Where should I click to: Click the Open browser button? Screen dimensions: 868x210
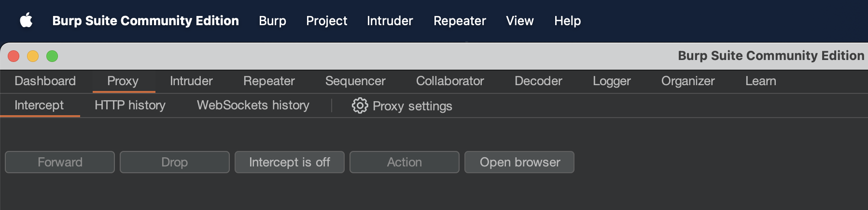point(519,162)
